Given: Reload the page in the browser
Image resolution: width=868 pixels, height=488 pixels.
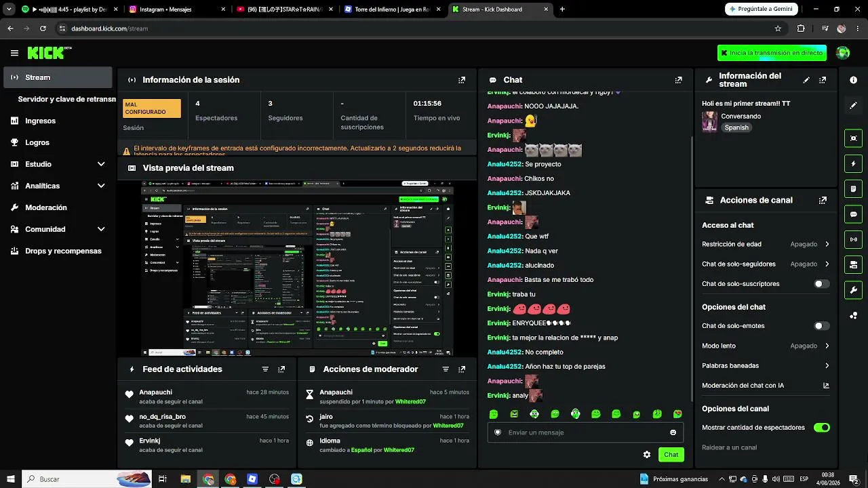Looking at the screenshot, I should pyautogui.click(x=43, y=28).
